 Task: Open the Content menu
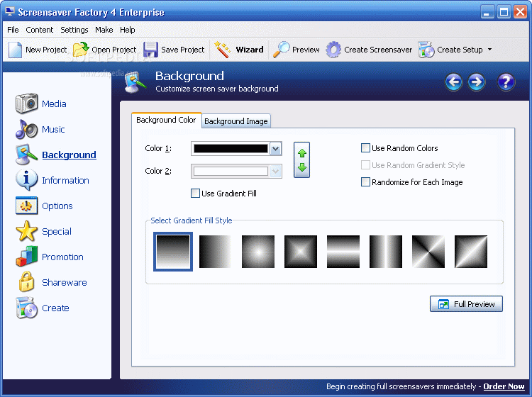click(39, 30)
